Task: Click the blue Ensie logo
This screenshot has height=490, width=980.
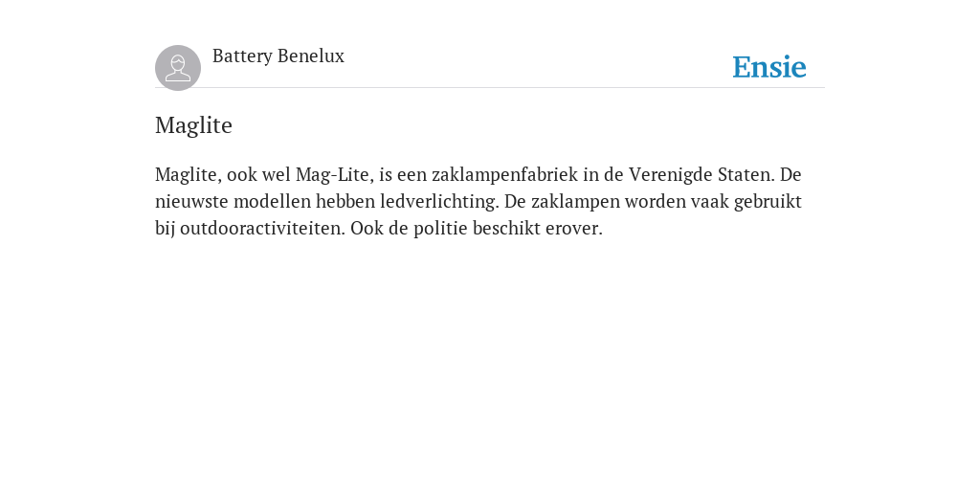Action: pyautogui.click(x=768, y=67)
